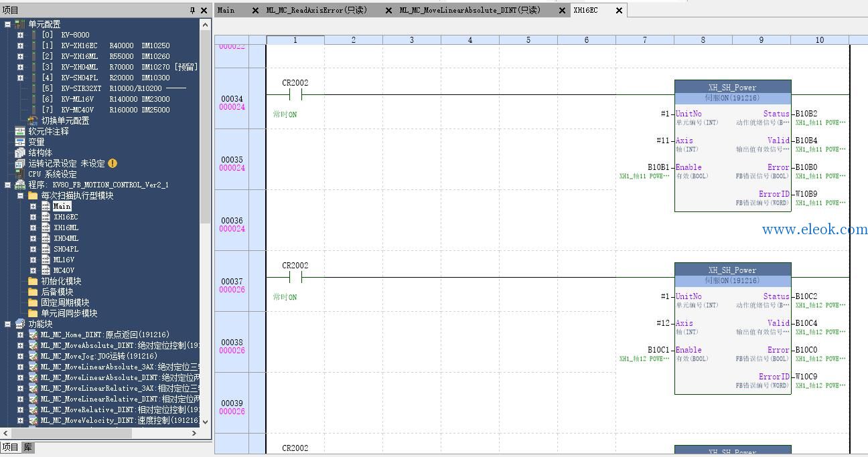Select the ML16V module in the tree
Screen dimensions: 868x457
point(64,260)
